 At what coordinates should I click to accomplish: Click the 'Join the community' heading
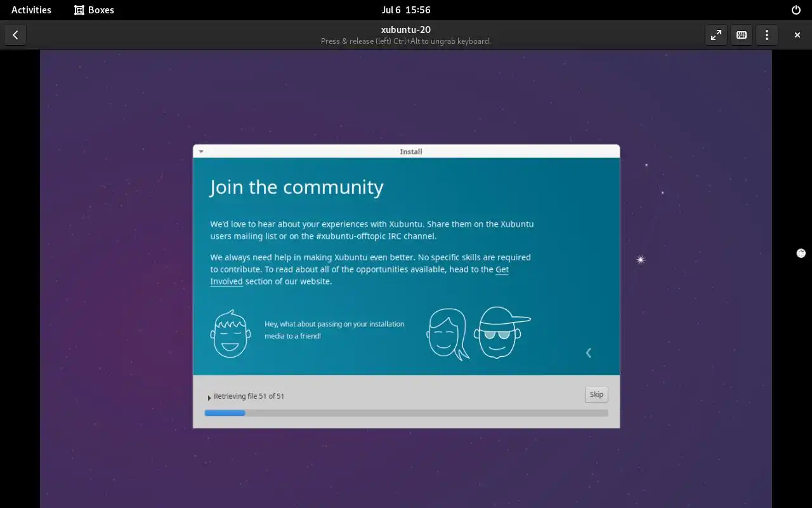tap(297, 187)
